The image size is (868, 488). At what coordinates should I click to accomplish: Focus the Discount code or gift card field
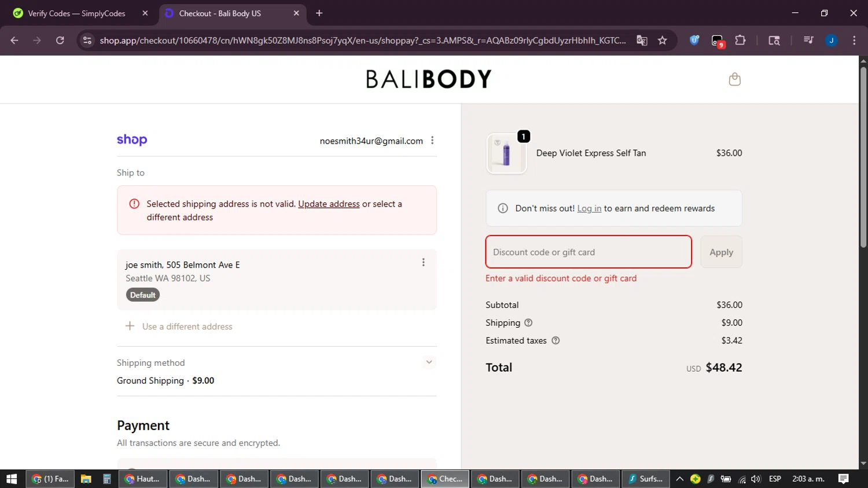click(589, 252)
